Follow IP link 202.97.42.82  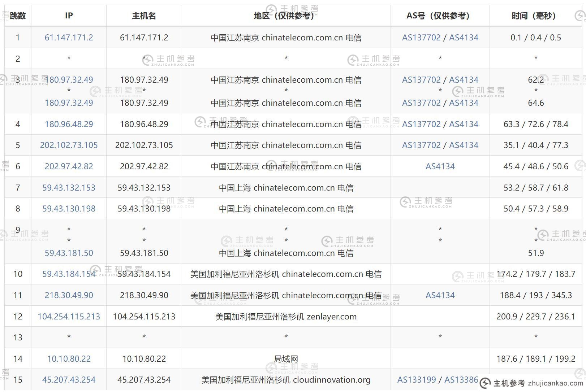[69, 166]
